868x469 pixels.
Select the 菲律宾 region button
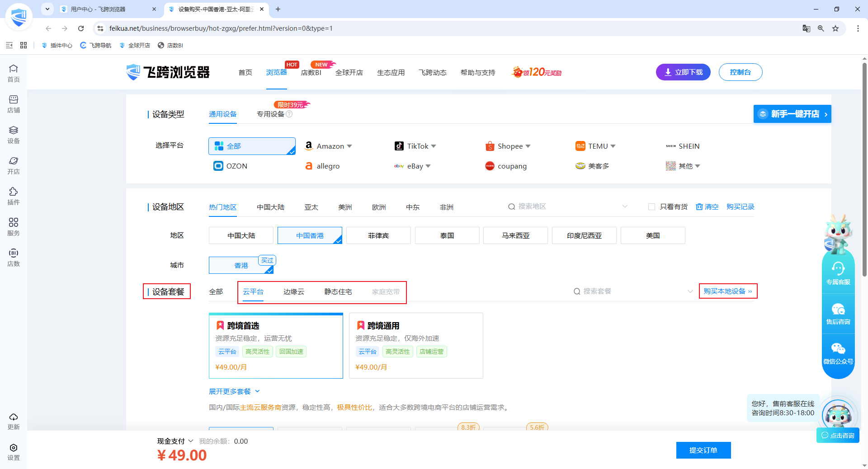(x=378, y=235)
